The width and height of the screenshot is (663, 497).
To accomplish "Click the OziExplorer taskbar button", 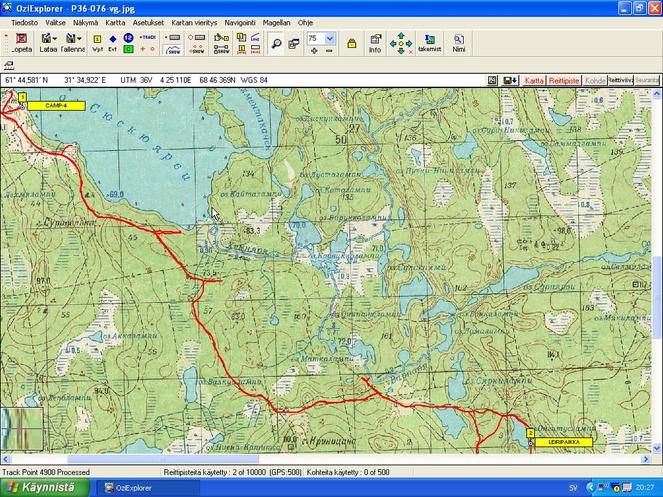I will 140,487.
